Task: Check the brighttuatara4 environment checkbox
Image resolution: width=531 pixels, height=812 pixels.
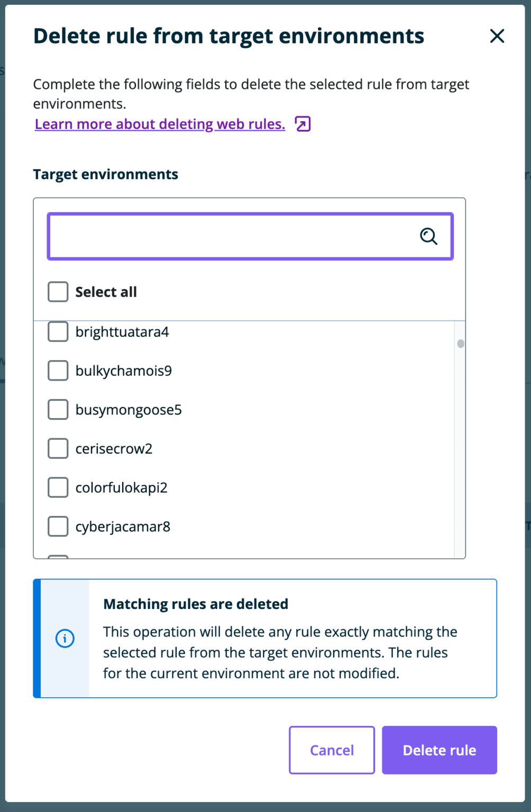Action: point(58,331)
